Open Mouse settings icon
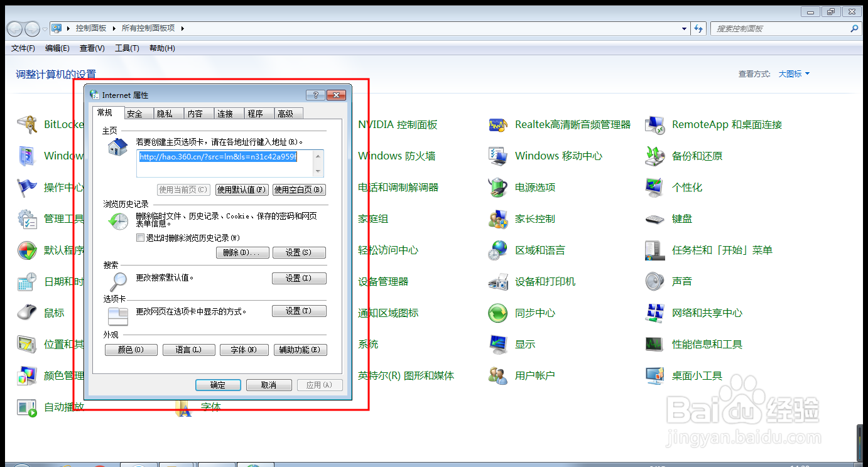Image resolution: width=868 pixels, height=467 pixels. click(27, 313)
